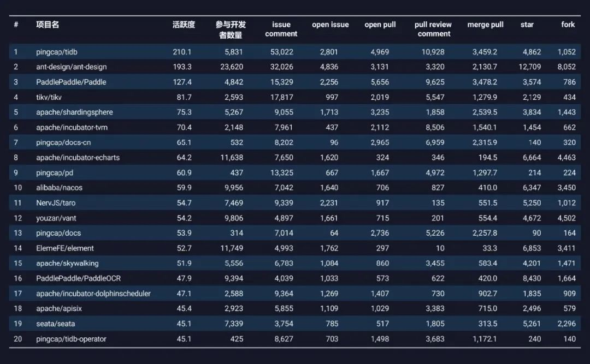Click issue comment value 9,364
Screen dimensions: 590x364
pos(284,293)
